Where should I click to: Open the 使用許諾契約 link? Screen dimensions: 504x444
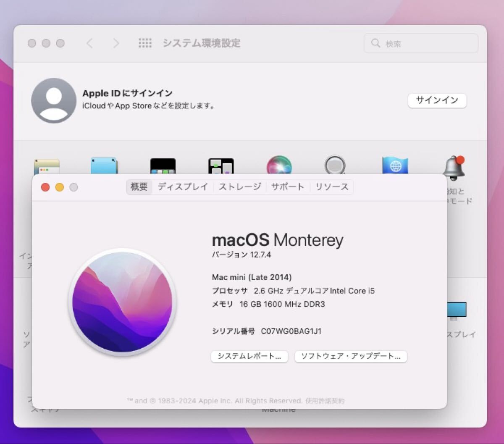(325, 401)
